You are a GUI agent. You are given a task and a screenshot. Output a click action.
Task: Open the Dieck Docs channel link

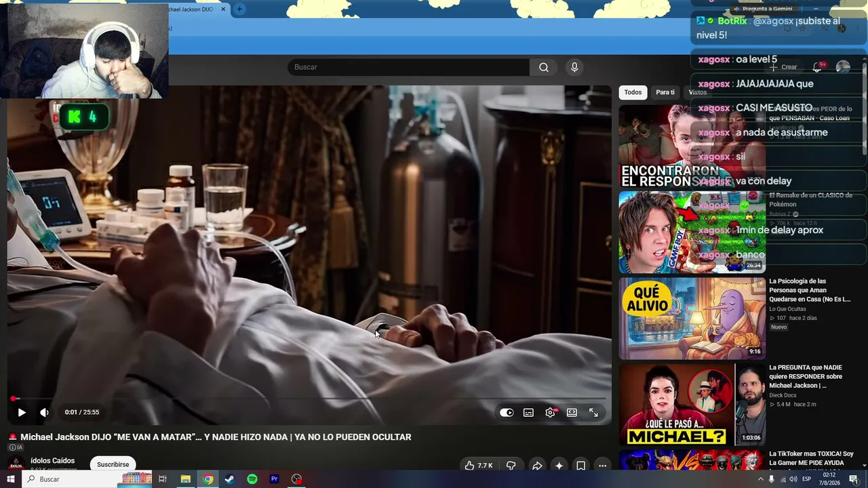click(785, 395)
